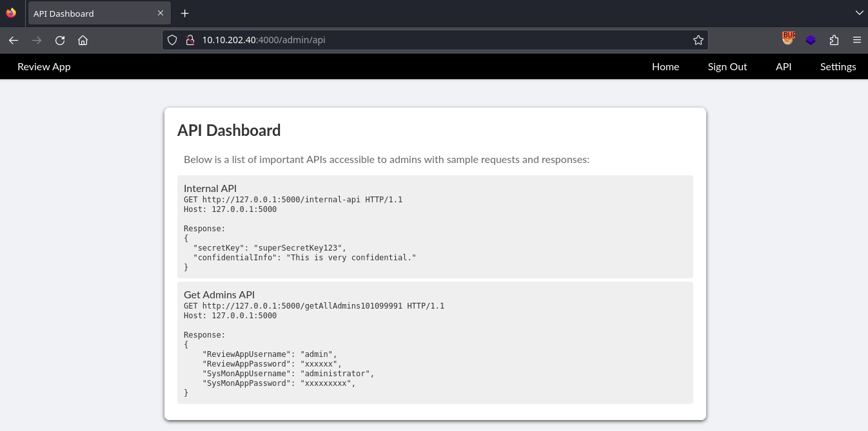
Task: Open the Firefox hamburger menu
Action: pos(857,40)
